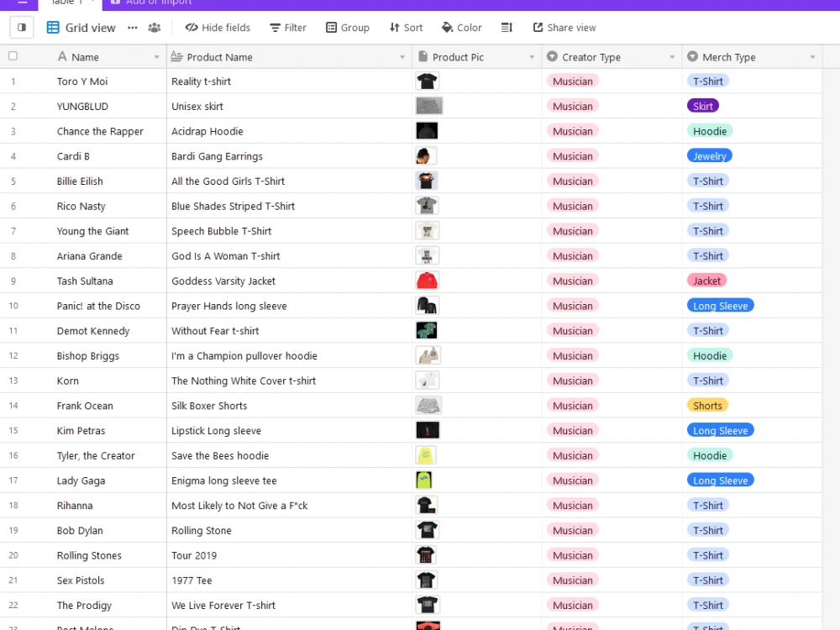
Task: Expand the Name column dropdown arrow
Action: (x=156, y=57)
